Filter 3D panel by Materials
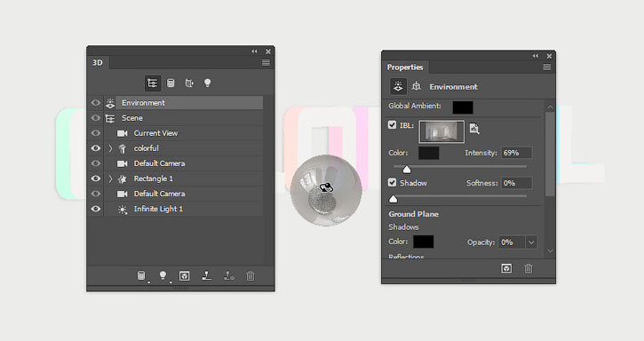644x341 pixels. pos(189,83)
